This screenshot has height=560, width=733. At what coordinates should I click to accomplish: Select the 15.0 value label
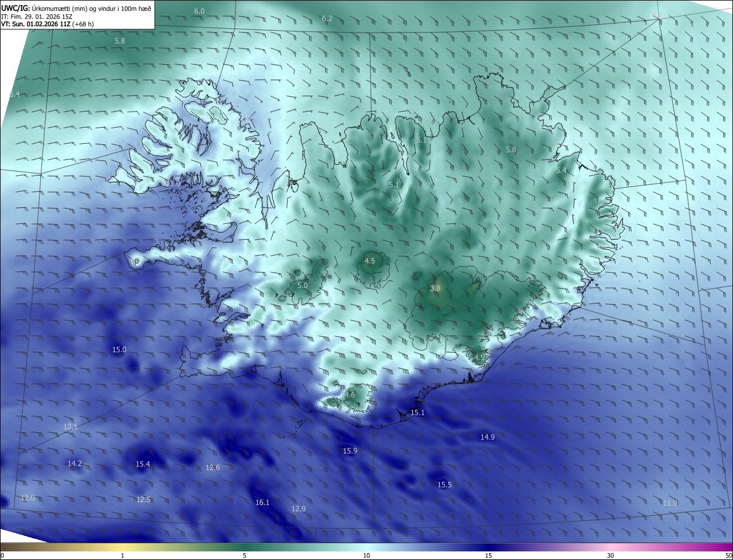(119, 349)
